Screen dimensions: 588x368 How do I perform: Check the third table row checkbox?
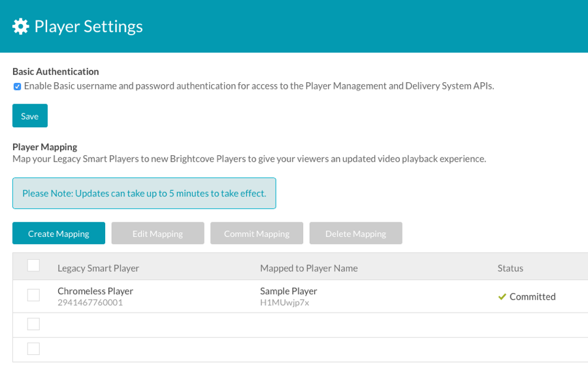(33, 349)
